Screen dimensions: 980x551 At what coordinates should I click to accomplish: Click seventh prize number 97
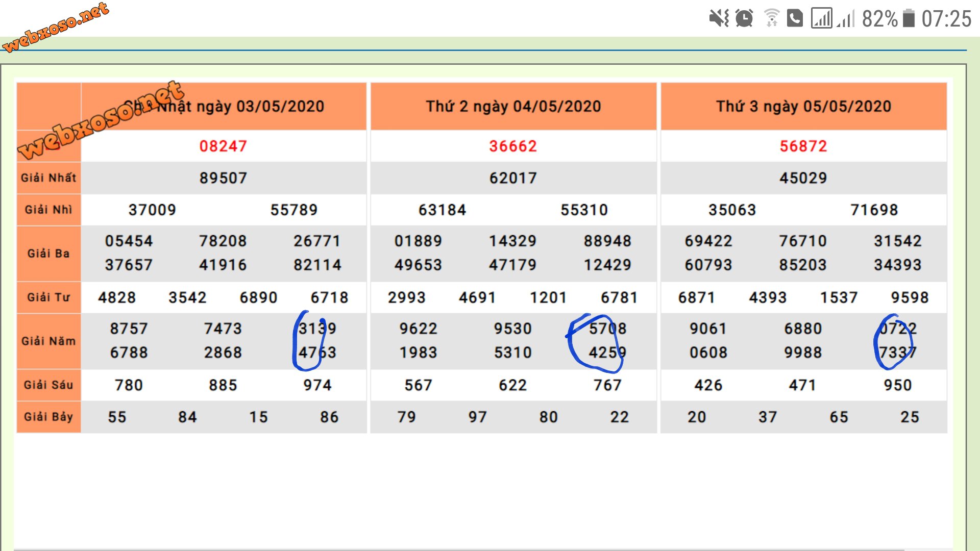coord(478,417)
